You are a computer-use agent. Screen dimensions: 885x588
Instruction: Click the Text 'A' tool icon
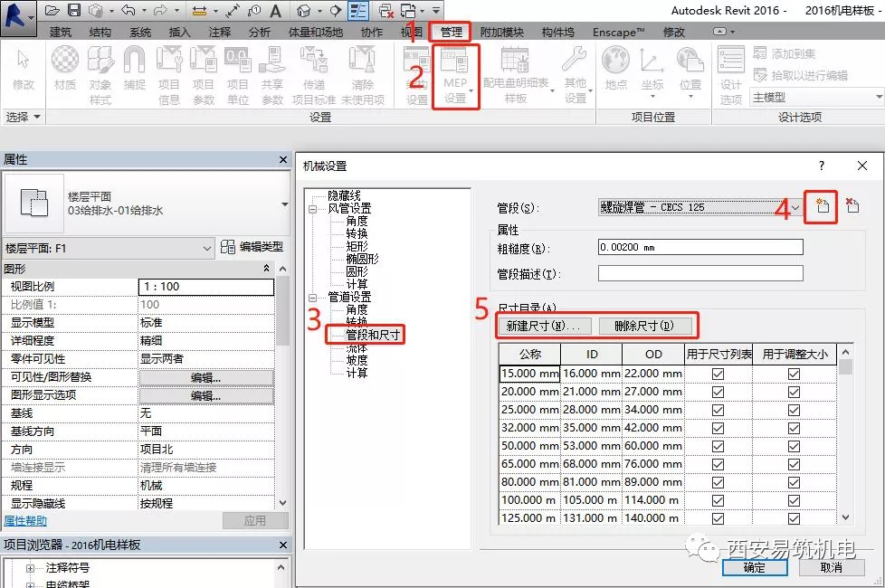point(275,10)
